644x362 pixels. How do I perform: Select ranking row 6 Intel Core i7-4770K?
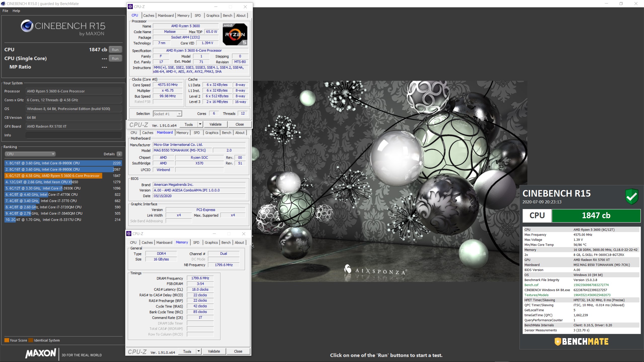pyautogui.click(x=63, y=195)
